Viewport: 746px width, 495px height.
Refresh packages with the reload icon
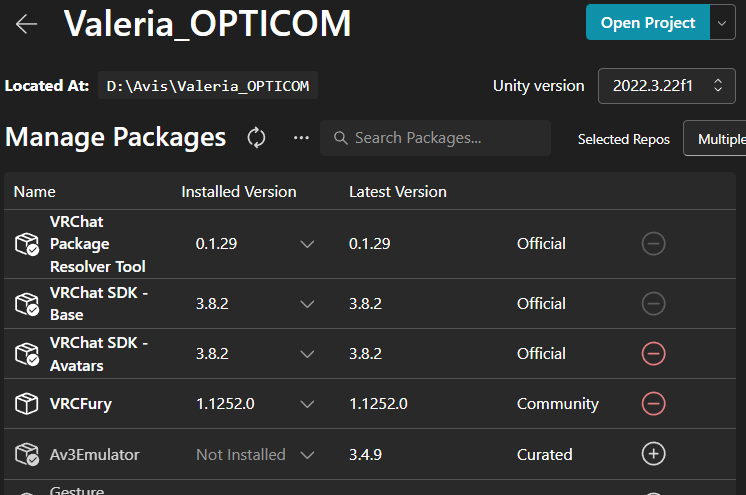(257, 138)
